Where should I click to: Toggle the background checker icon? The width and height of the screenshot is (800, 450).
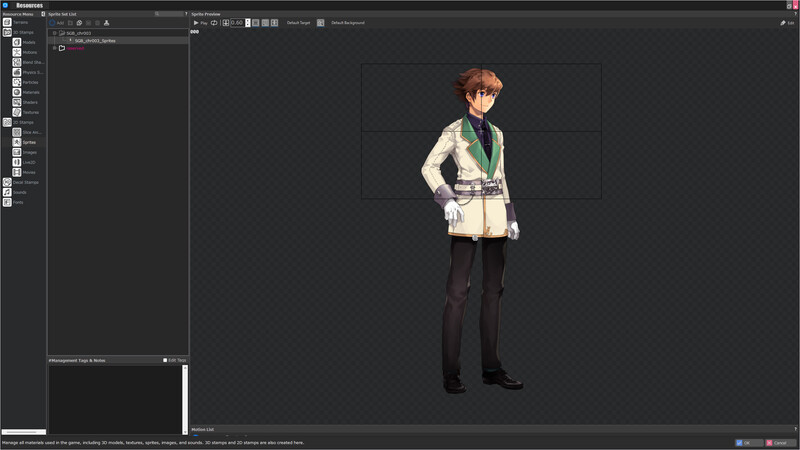(320, 23)
